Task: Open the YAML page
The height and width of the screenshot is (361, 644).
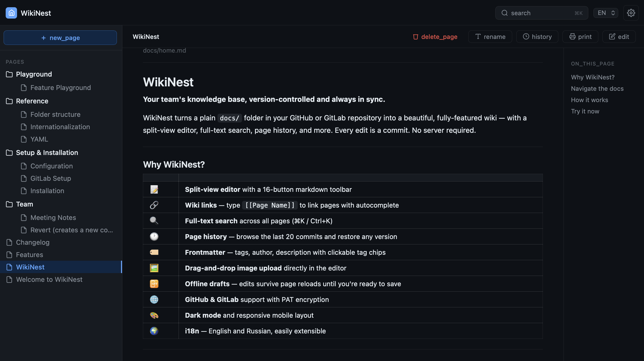Action: (61, 139)
